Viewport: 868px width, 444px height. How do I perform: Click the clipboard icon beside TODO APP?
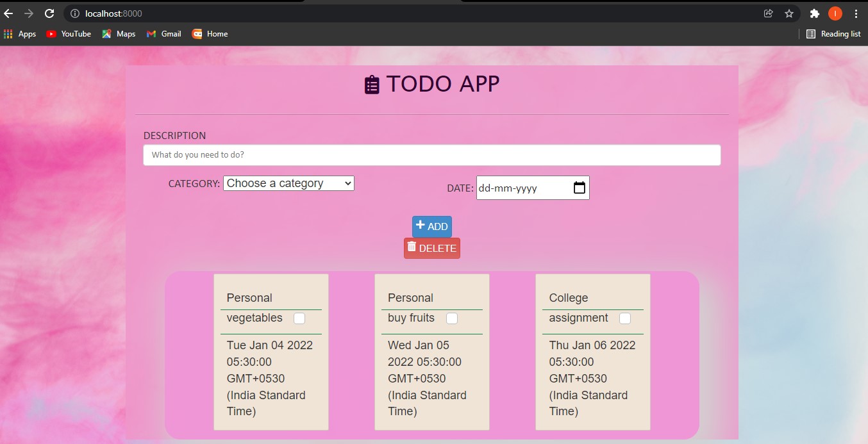click(372, 85)
